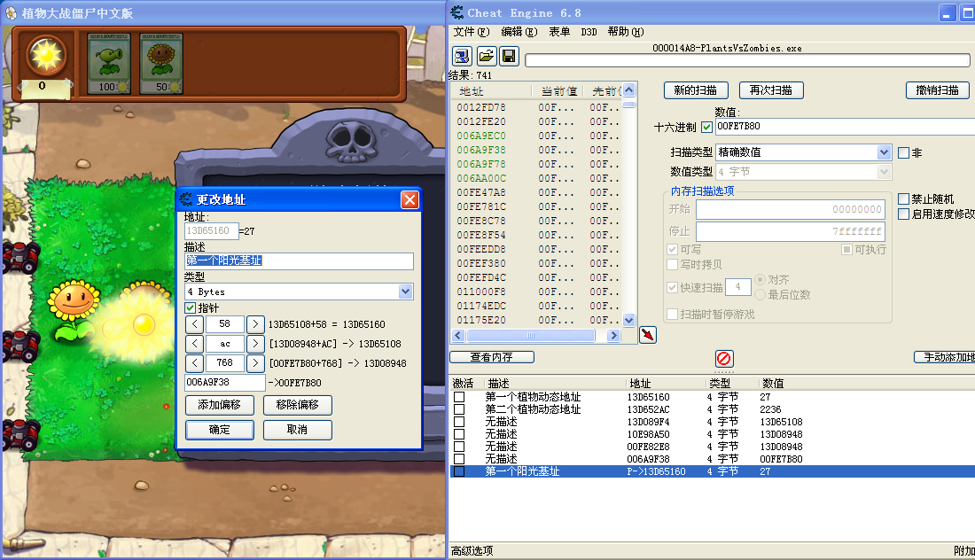Increase the 768 offset with the right arrow
This screenshot has width=975, height=560.
click(254, 363)
